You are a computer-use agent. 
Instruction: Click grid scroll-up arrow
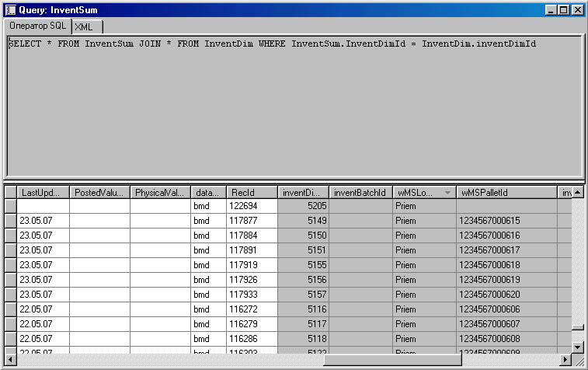click(x=577, y=192)
